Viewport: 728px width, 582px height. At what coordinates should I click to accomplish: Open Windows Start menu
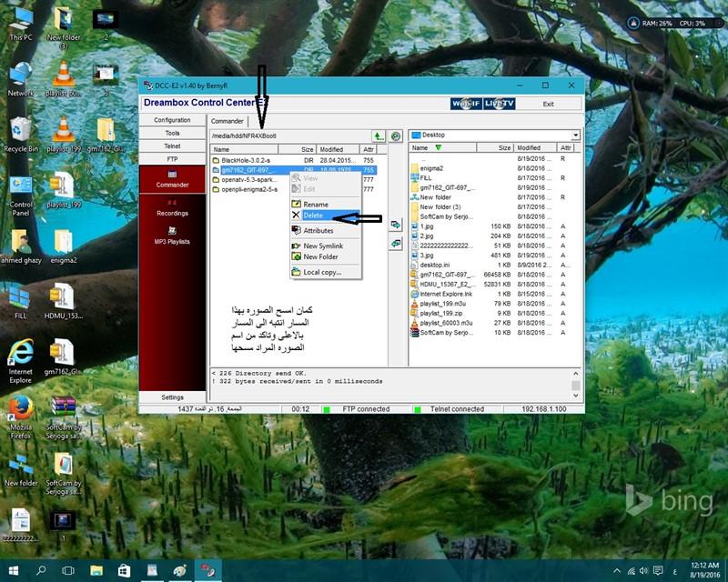click(14, 571)
